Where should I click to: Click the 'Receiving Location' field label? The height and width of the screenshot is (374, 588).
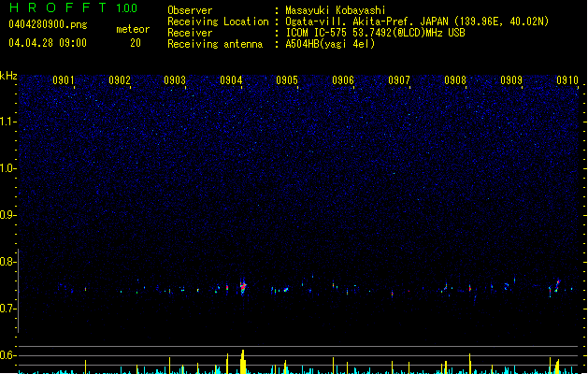(x=218, y=22)
